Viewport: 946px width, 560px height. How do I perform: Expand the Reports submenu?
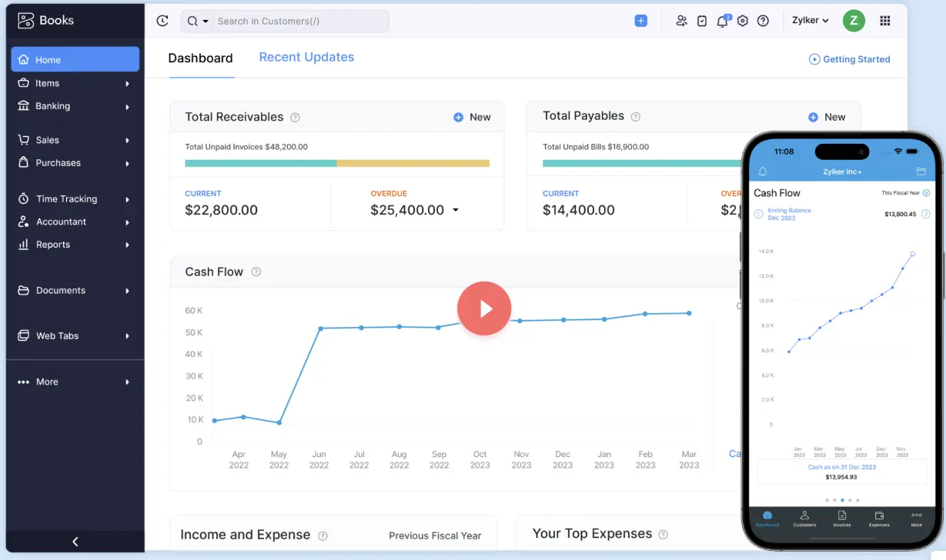pos(128,245)
